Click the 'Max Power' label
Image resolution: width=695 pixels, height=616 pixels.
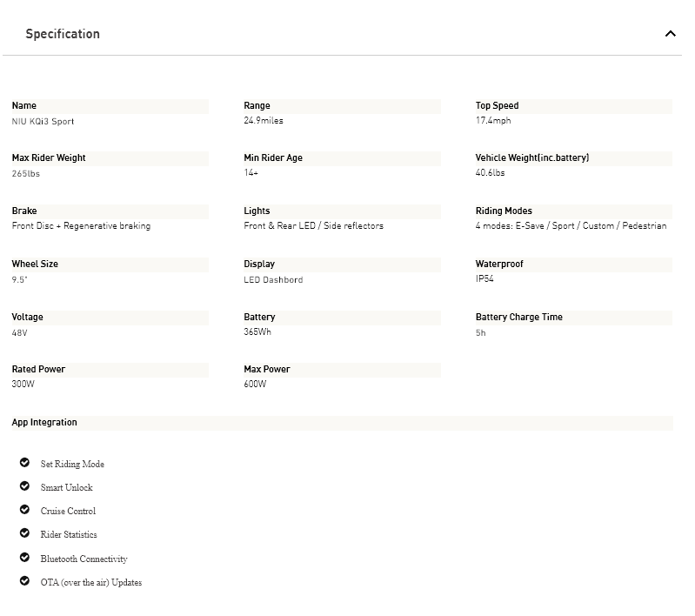pyautogui.click(x=267, y=370)
